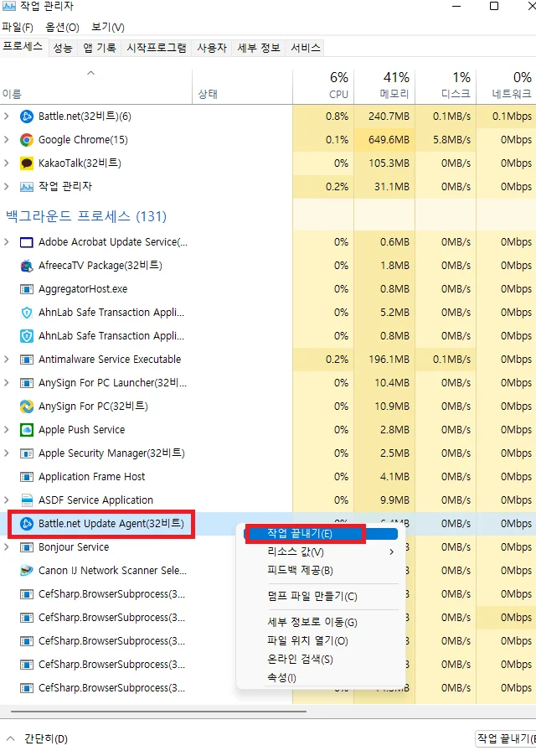
Task: Choose 덤프 파일 만들기(C) in context menu
Action: 321,597
